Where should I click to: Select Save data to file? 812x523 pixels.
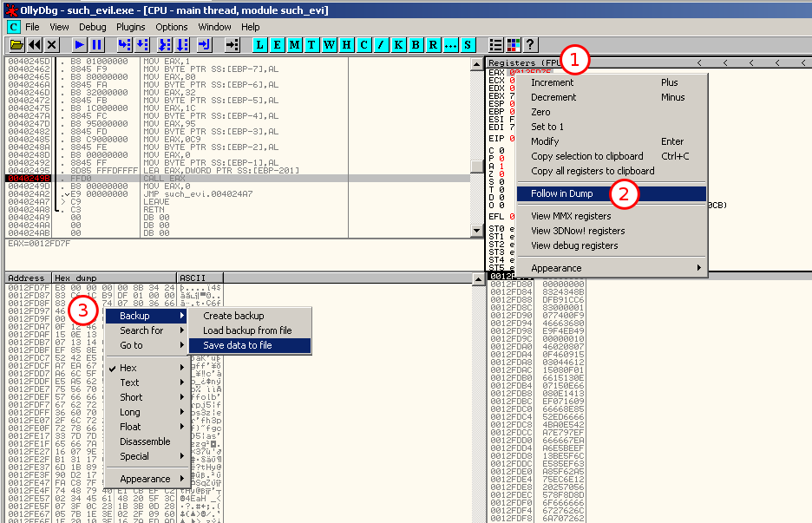(249, 345)
